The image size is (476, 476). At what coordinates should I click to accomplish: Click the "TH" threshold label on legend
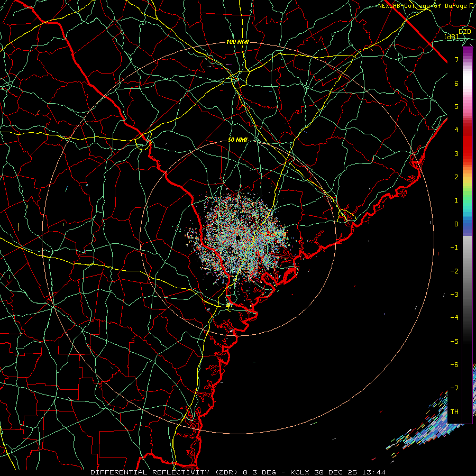pyautogui.click(x=454, y=412)
